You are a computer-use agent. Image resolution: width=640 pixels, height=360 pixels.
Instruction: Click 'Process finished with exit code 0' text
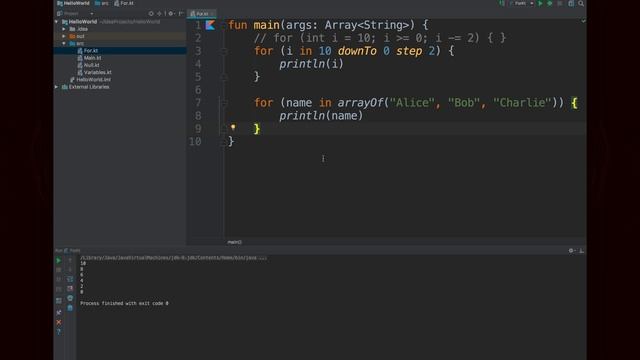coord(124,303)
